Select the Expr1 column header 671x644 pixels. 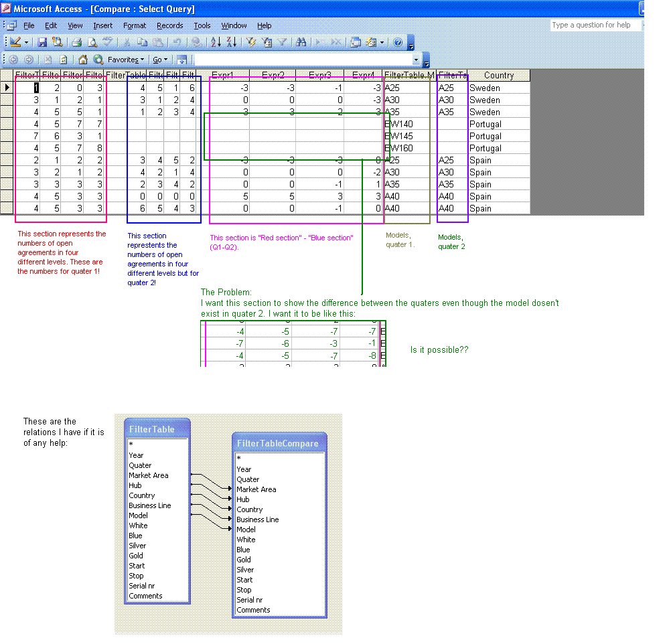tap(222, 75)
